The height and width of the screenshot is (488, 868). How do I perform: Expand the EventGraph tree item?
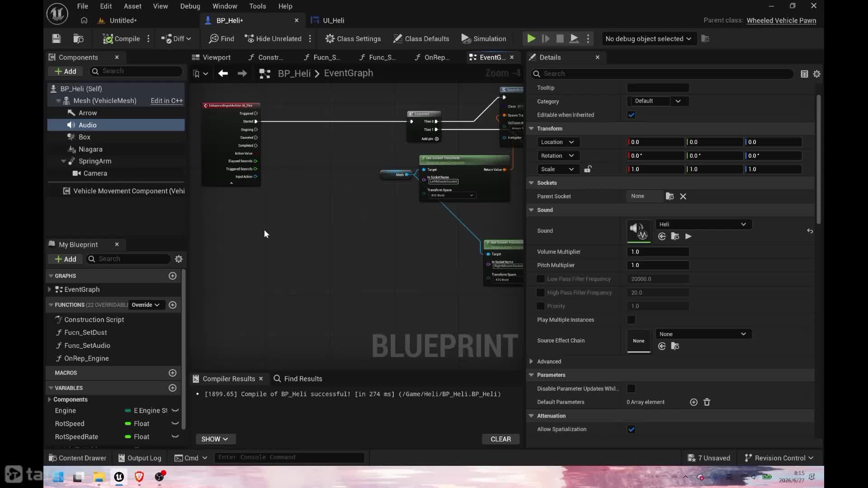[49, 289]
